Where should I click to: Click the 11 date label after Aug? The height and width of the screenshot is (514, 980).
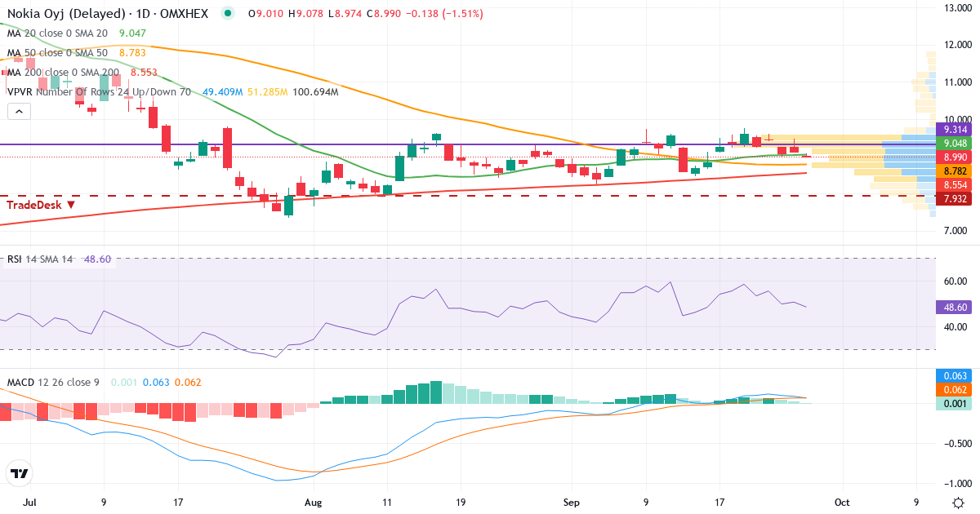[x=387, y=502]
